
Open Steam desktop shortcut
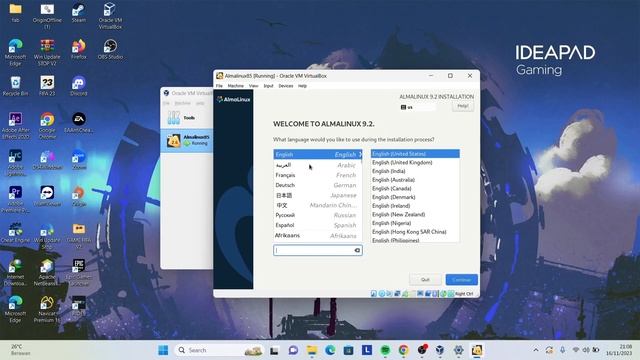click(x=78, y=13)
